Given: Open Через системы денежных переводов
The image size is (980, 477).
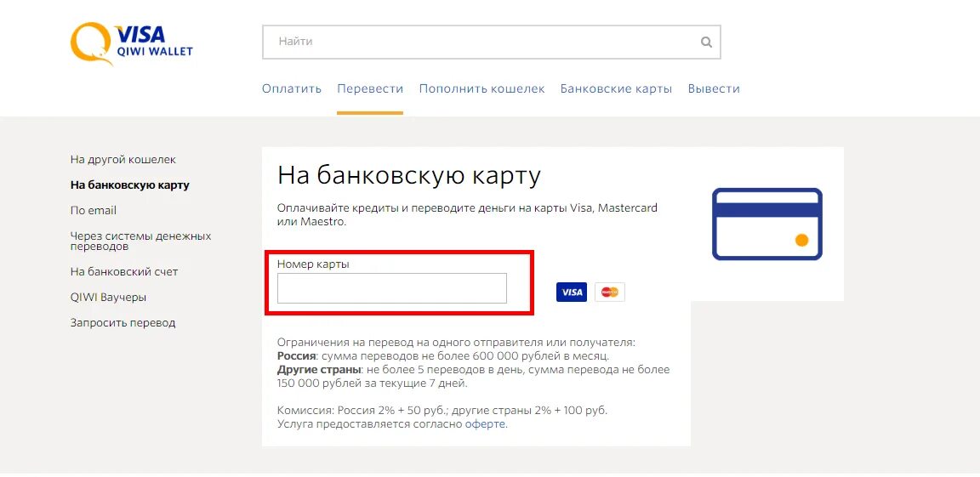Looking at the screenshot, I should click(140, 241).
